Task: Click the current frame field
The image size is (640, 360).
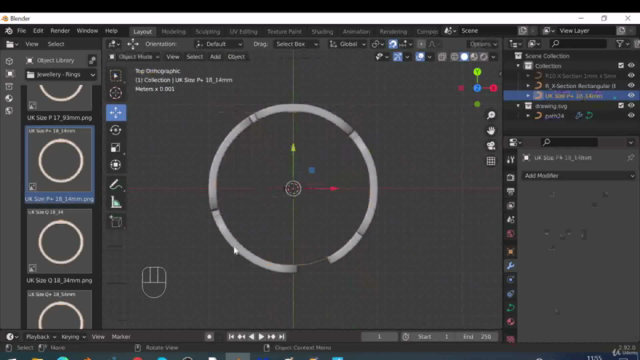Action: coord(379,337)
